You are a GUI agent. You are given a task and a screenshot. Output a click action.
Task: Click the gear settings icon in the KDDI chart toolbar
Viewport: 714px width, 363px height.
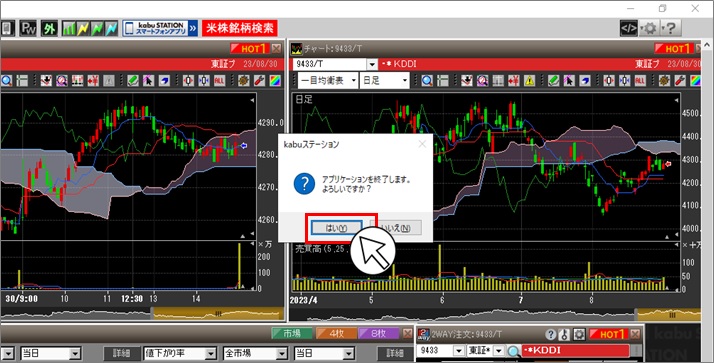[664, 81]
